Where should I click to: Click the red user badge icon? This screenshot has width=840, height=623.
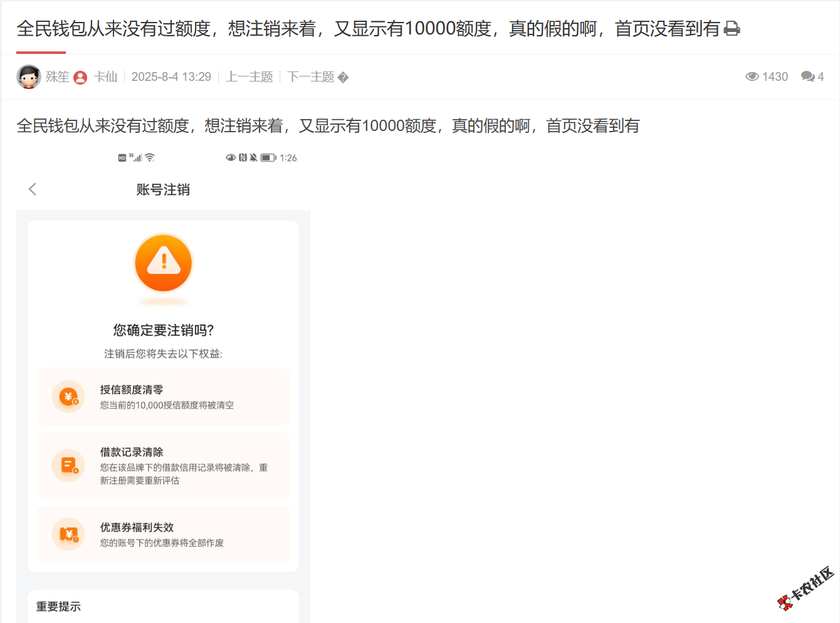coord(80,78)
